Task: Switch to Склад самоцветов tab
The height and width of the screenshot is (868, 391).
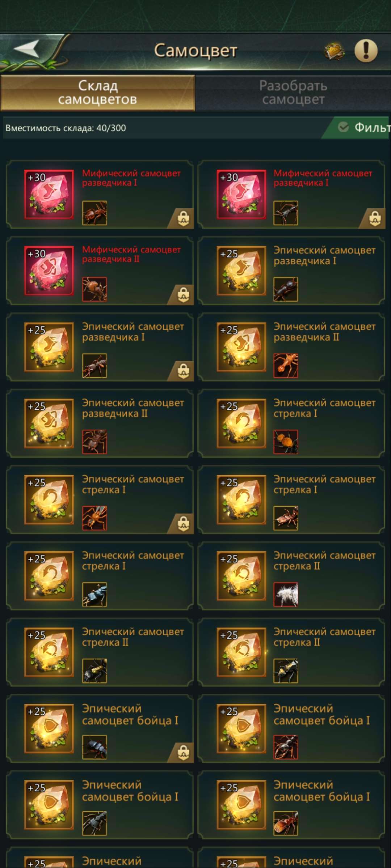Action: tap(98, 93)
